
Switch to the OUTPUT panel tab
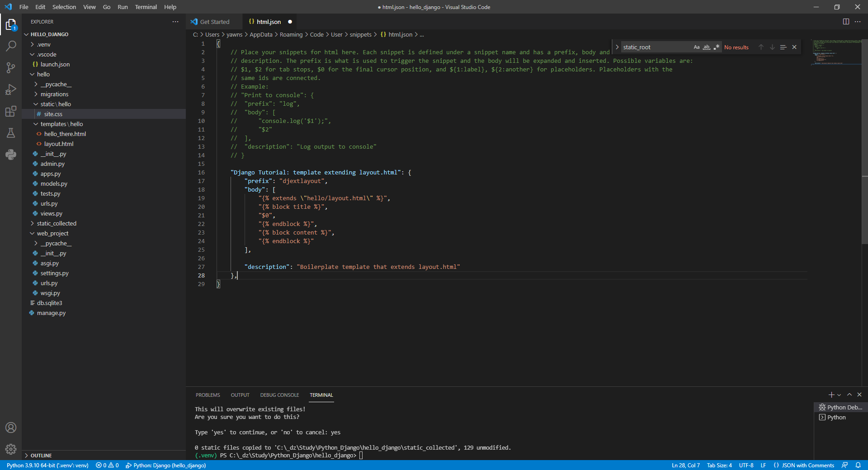click(240, 395)
